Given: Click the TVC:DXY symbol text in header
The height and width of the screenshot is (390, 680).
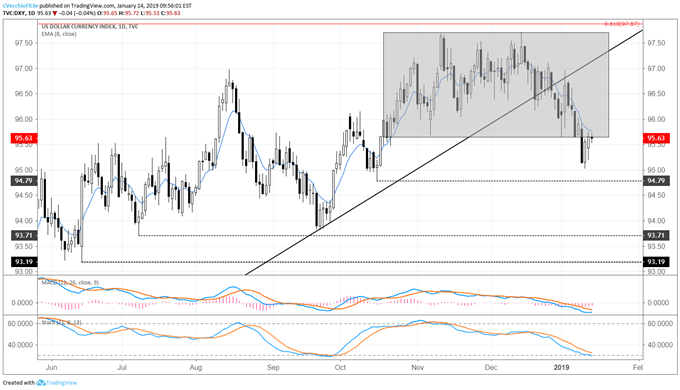Looking at the screenshot, I should [x=13, y=13].
